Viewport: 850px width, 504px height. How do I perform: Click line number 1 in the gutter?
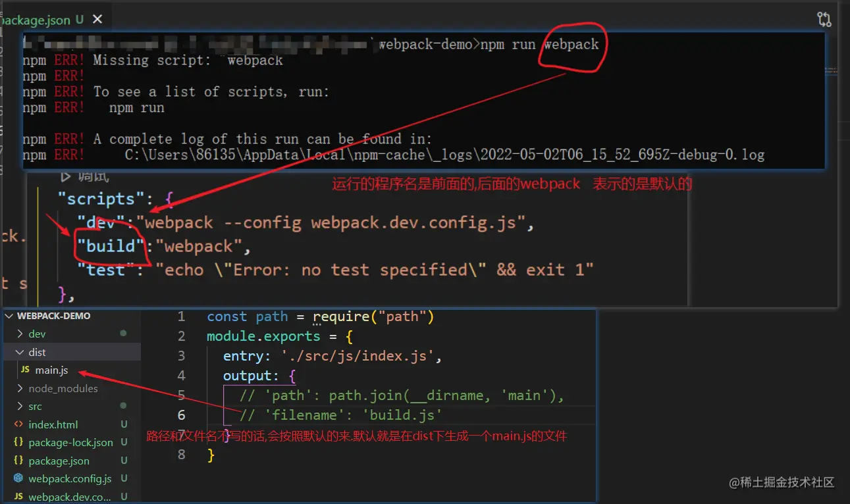(182, 316)
